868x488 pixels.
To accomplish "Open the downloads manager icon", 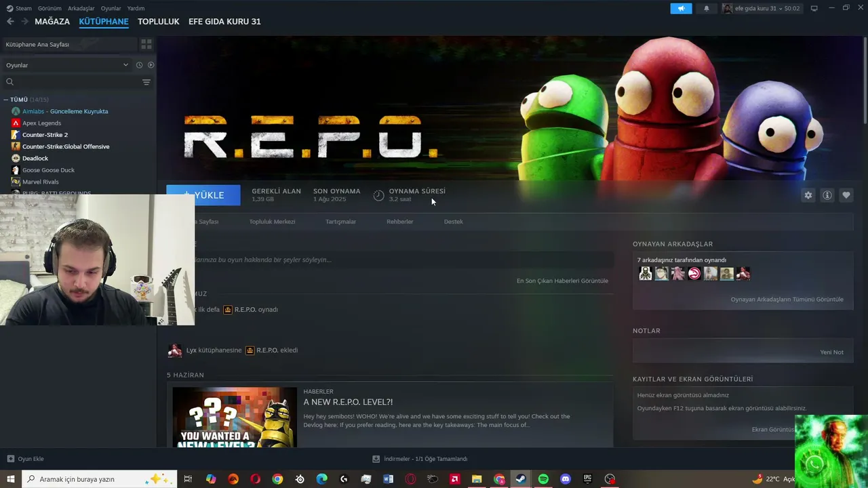I will pyautogui.click(x=376, y=459).
